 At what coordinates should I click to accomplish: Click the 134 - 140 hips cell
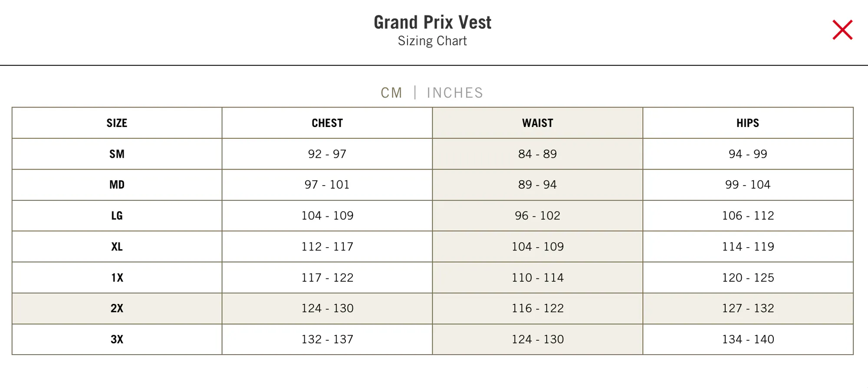(x=748, y=339)
